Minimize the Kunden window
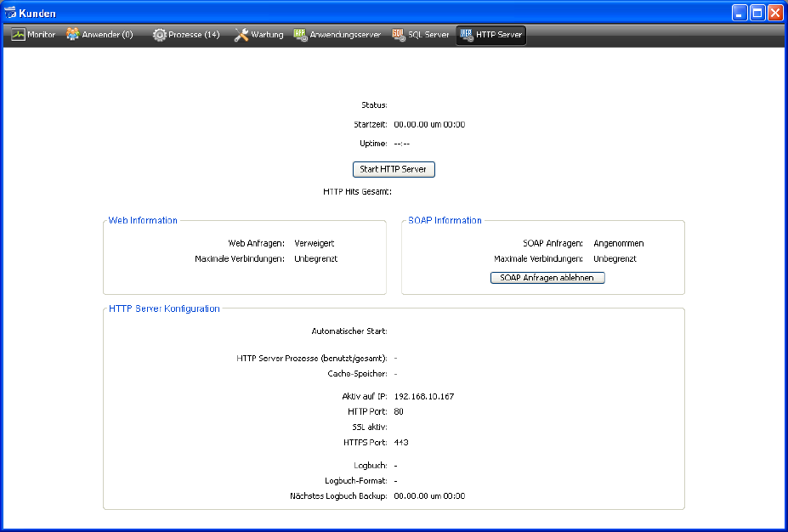Screen dimensions: 788x532 tap(740, 13)
